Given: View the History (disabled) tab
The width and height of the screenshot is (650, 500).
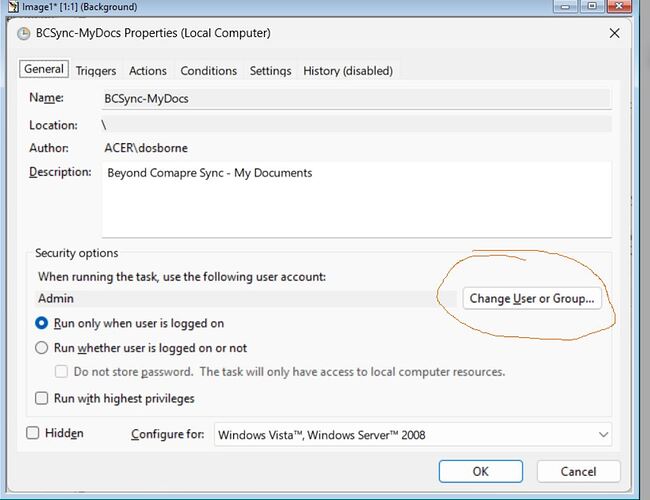Looking at the screenshot, I should 347,71.
